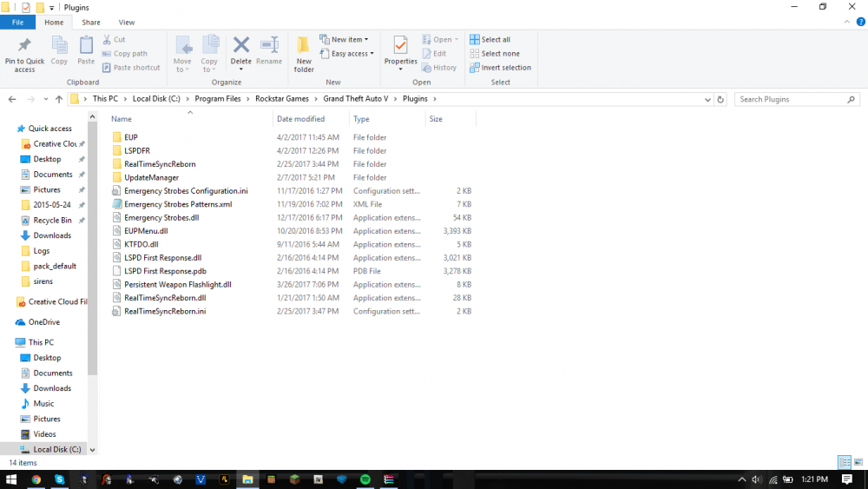Screen dimensions: 868x489
Task: Select LSPD First Response.dll file
Action: 163,257
